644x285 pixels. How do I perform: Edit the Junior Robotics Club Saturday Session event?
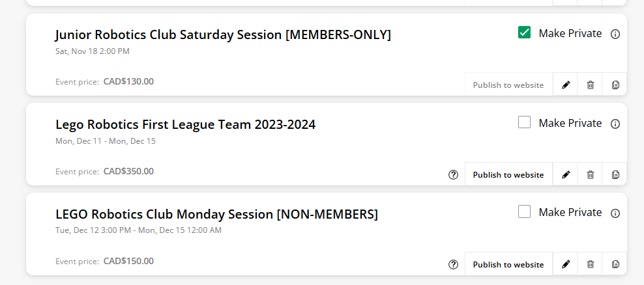(x=566, y=85)
